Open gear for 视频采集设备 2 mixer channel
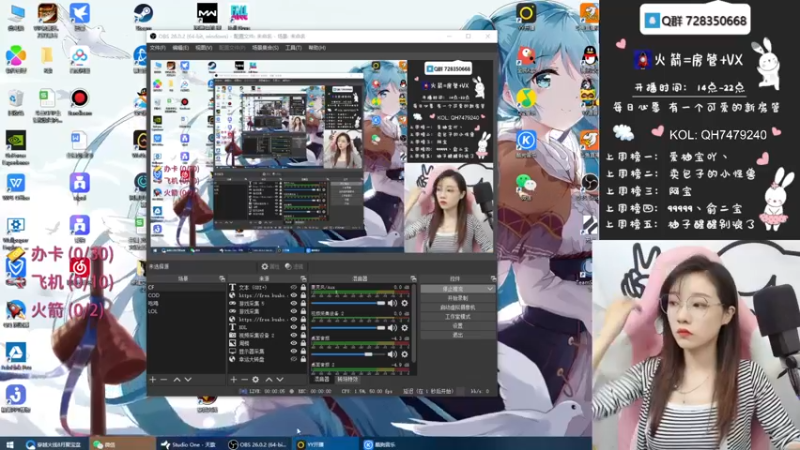 405,328
